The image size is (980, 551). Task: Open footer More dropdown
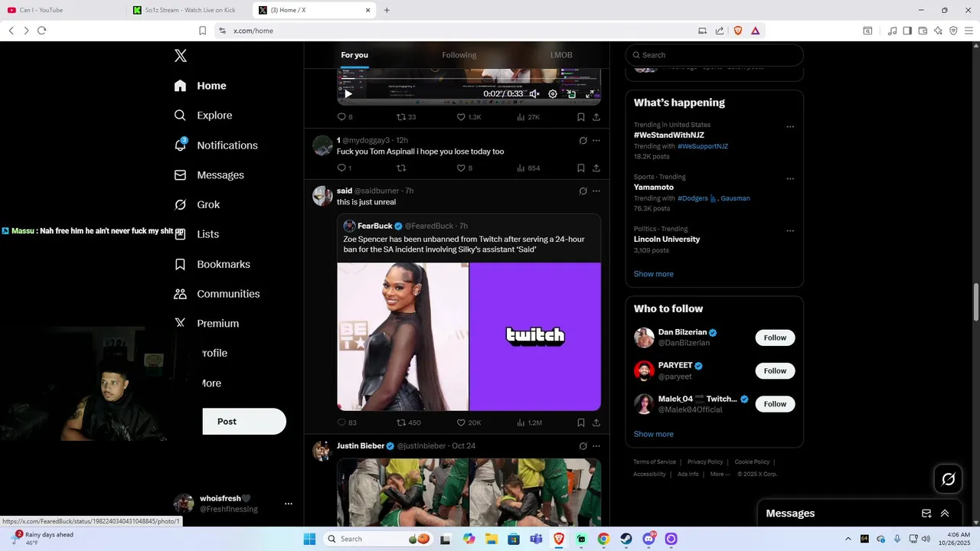tap(720, 474)
